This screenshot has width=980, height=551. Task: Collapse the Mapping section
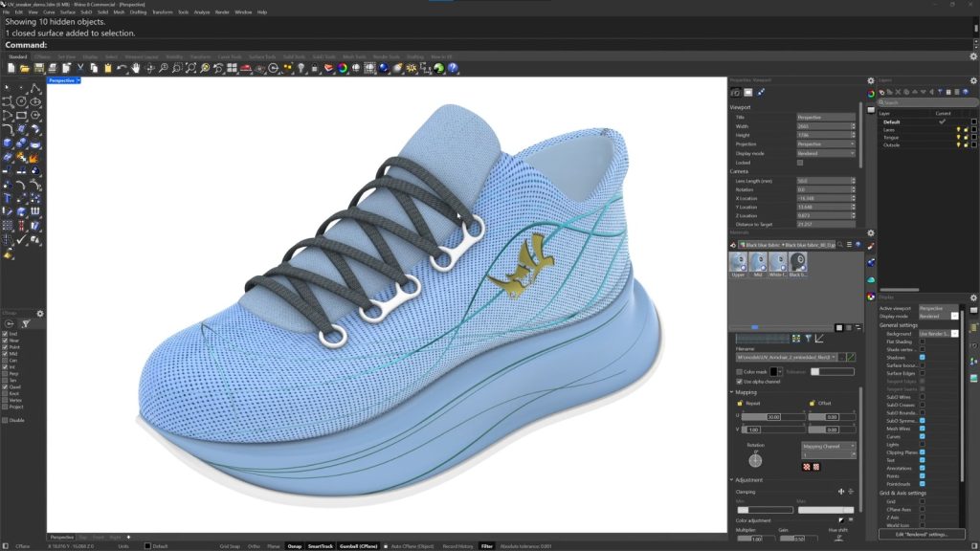[x=732, y=392]
